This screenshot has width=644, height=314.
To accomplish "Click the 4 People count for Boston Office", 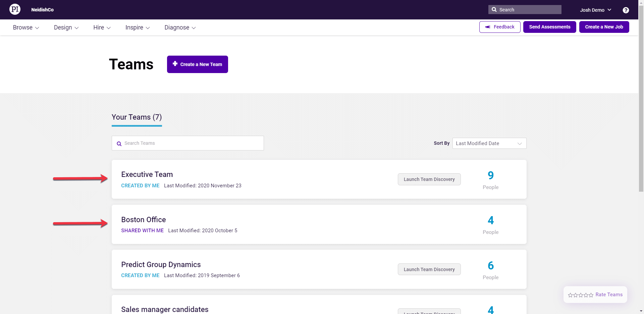I will pos(490,225).
